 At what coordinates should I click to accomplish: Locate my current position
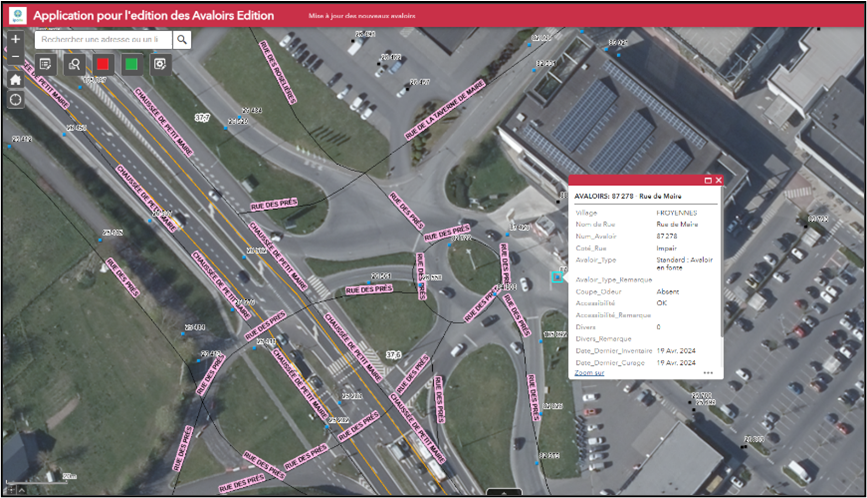point(15,100)
